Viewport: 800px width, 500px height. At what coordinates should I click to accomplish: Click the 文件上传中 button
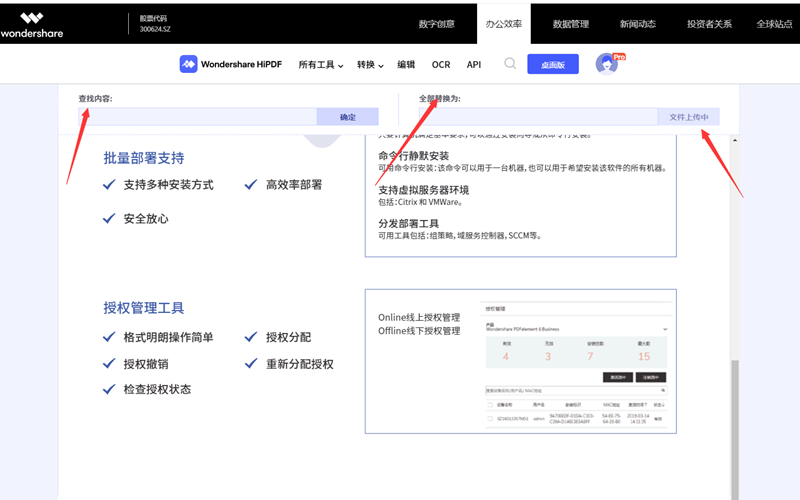688,117
